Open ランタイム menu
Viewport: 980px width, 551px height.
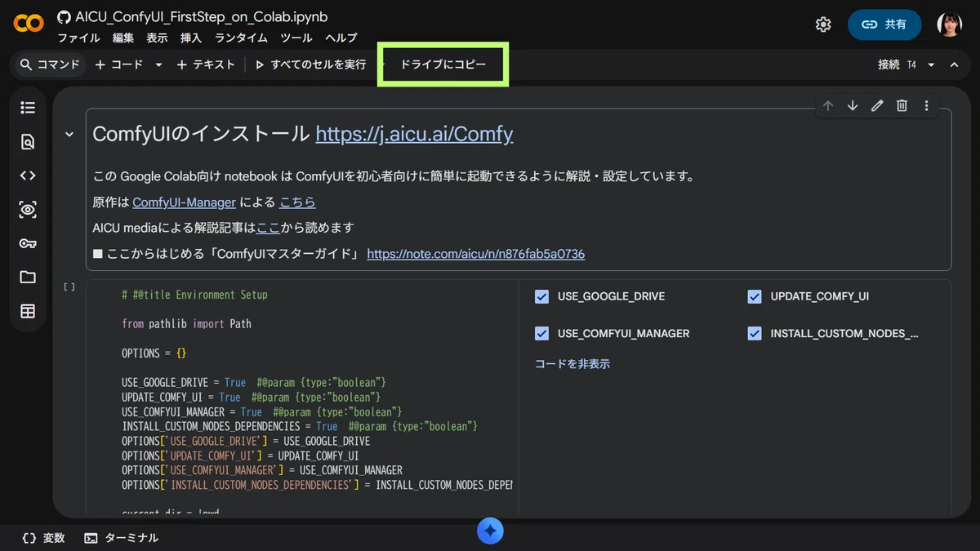point(241,38)
